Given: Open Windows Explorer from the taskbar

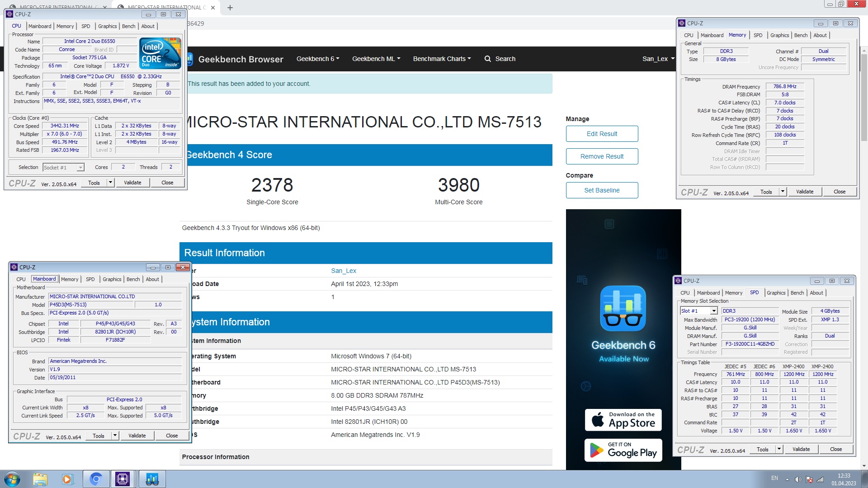Looking at the screenshot, I should [40, 479].
